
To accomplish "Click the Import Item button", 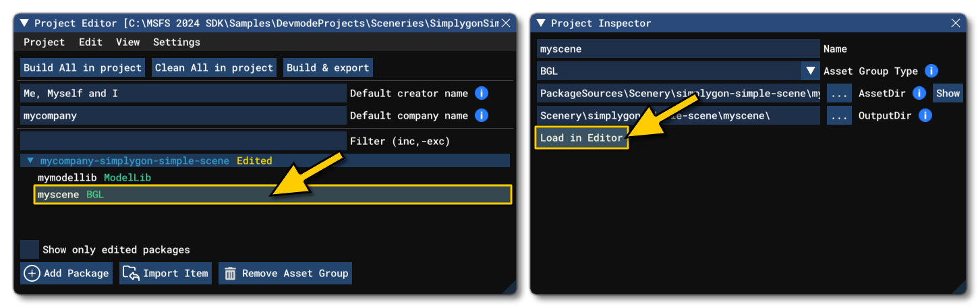I will click(x=166, y=273).
